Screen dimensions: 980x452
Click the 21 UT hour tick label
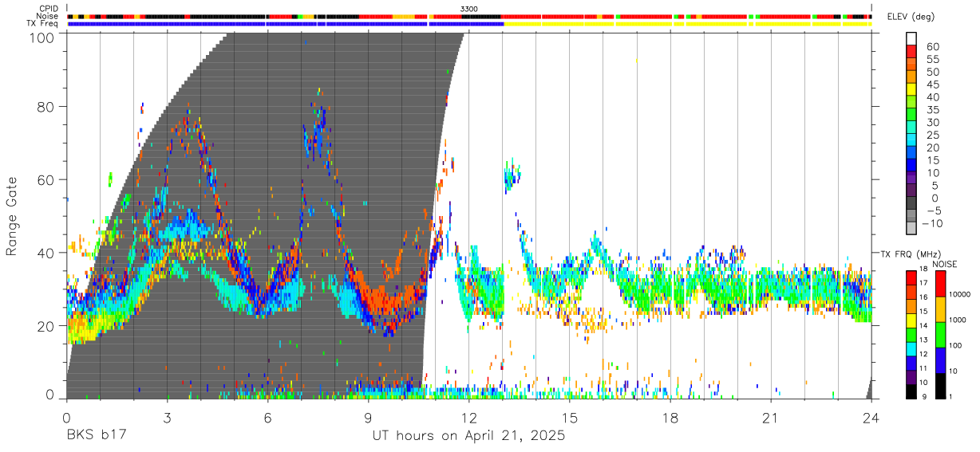(770, 417)
